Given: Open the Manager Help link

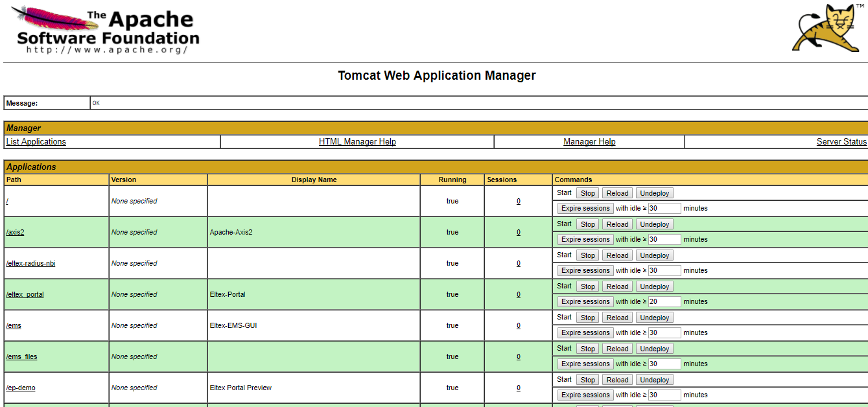Looking at the screenshot, I should coord(589,142).
